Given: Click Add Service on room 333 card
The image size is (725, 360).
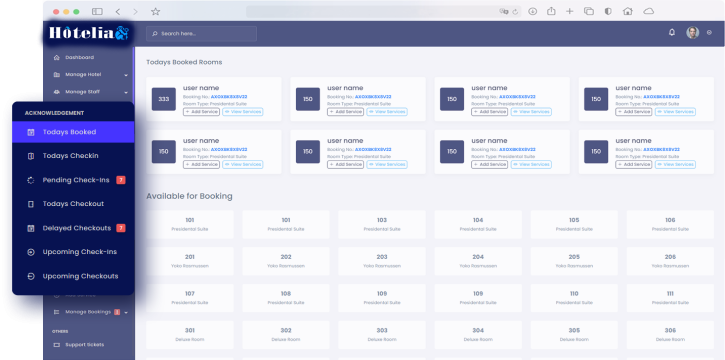Looking at the screenshot, I should [x=202, y=112].
